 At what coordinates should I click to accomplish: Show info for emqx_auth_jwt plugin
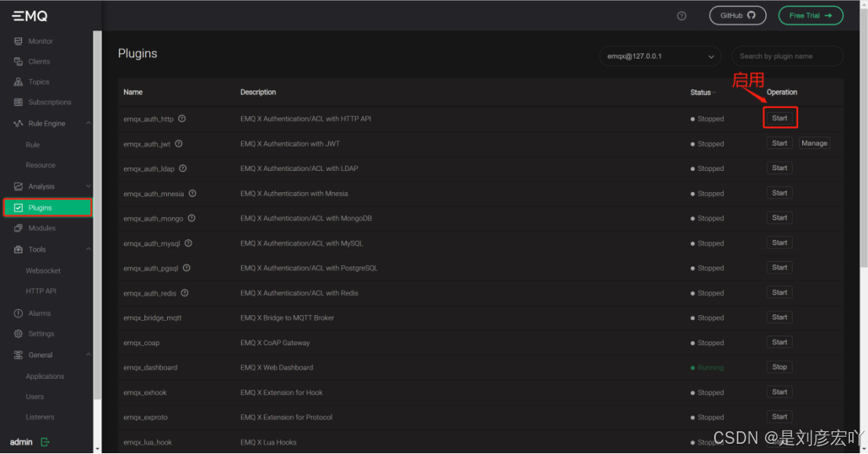pyautogui.click(x=179, y=143)
